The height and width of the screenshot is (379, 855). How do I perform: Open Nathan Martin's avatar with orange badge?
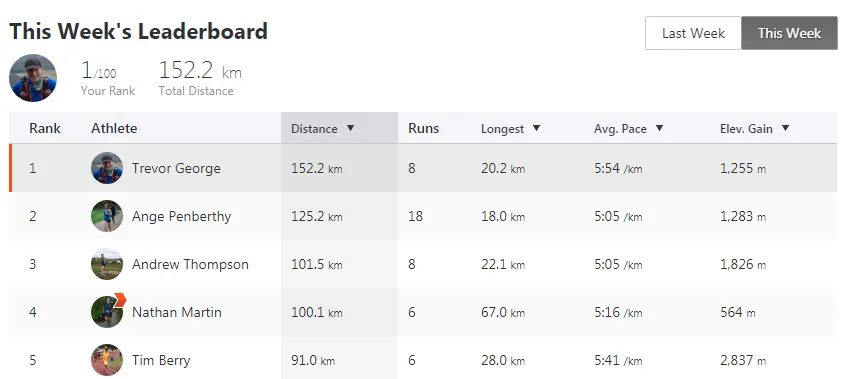click(x=107, y=312)
